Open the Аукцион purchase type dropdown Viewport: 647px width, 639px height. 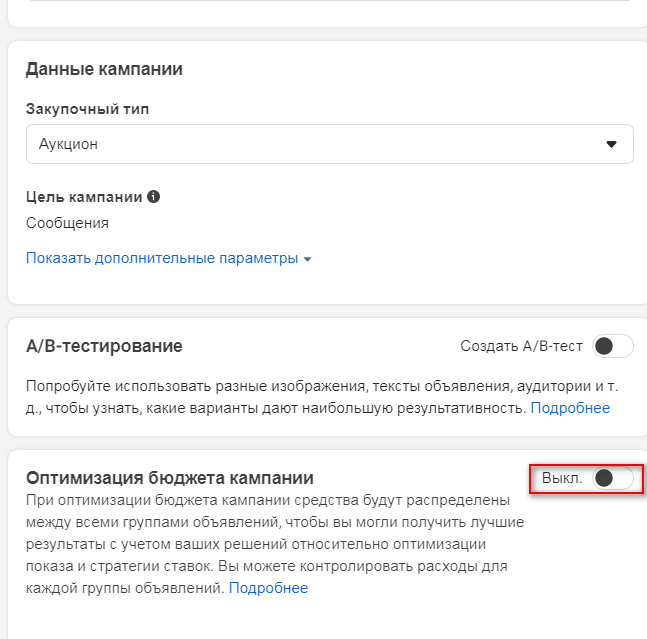(329, 144)
